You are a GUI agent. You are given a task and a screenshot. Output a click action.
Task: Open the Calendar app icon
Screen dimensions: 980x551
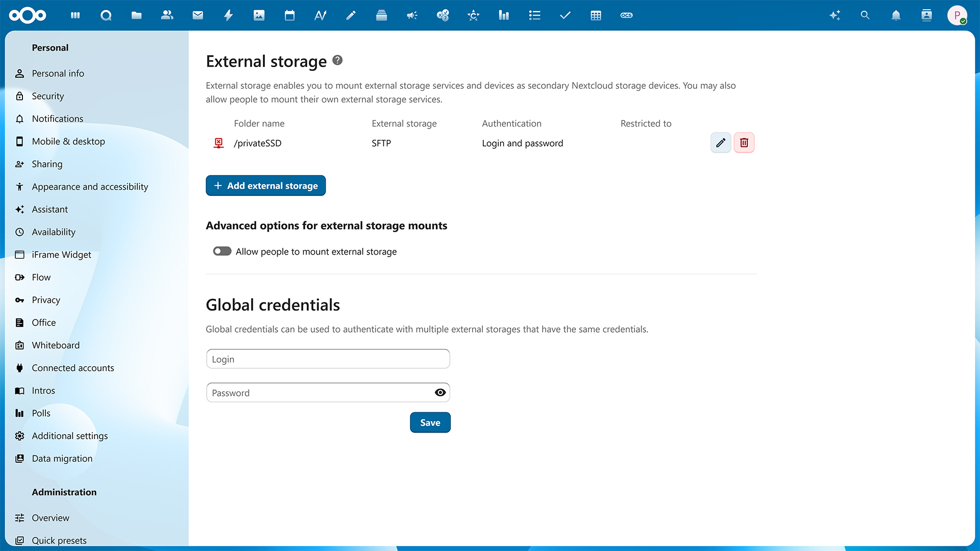tap(289, 15)
